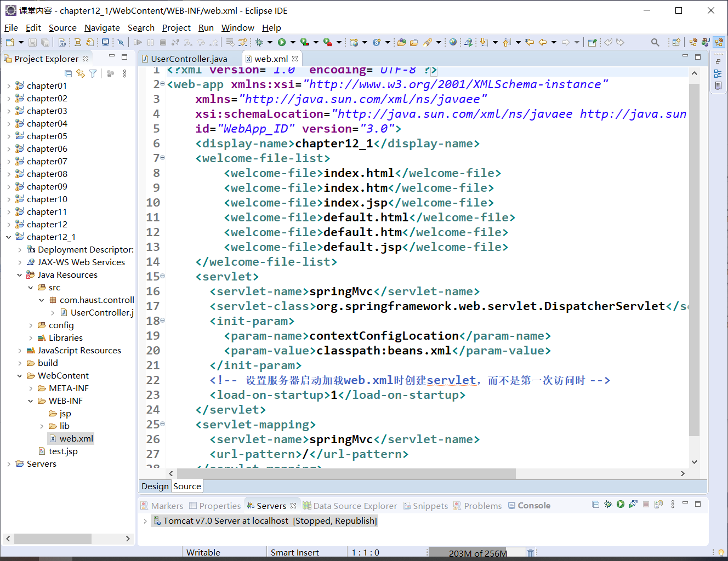Click the View Menu dots in Project Explorer
The image size is (728, 561).
coord(124,73)
